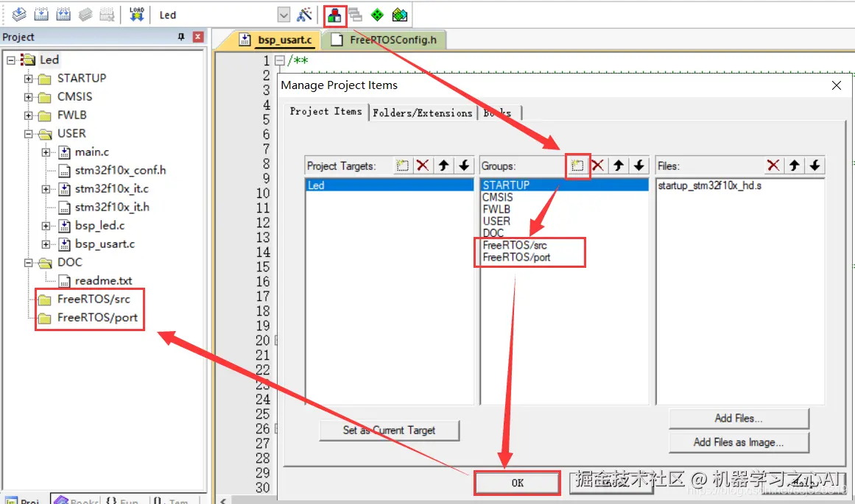
Task: Select FreeRTOS/port in the Groups list
Action: point(564,258)
